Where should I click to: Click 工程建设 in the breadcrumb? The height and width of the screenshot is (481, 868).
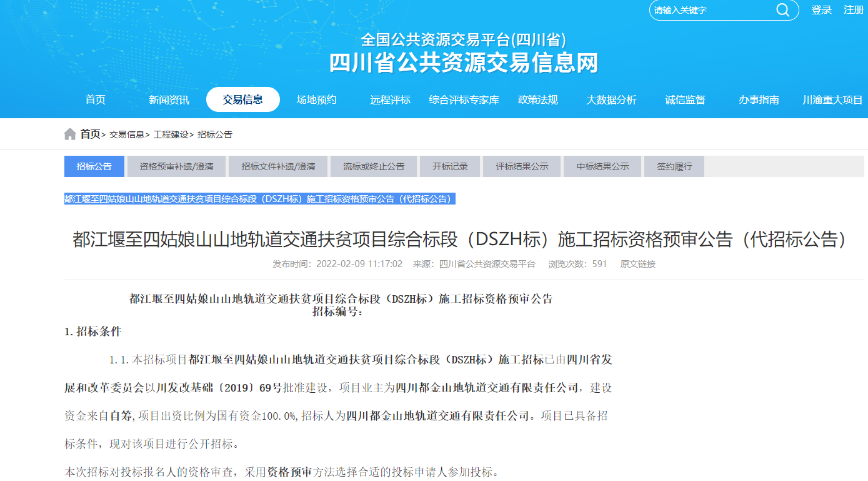pyautogui.click(x=171, y=134)
